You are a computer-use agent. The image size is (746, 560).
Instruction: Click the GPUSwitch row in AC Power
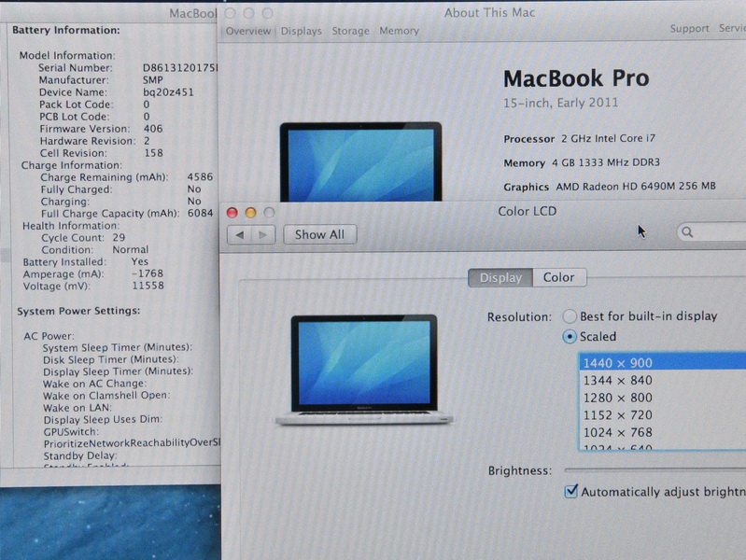point(71,431)
